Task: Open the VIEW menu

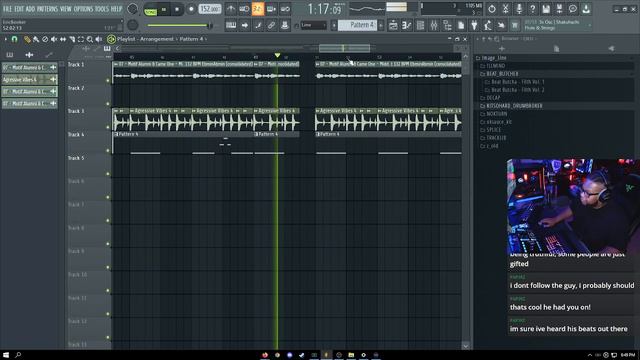Action: pyautogui.click(x=66, y=9)
